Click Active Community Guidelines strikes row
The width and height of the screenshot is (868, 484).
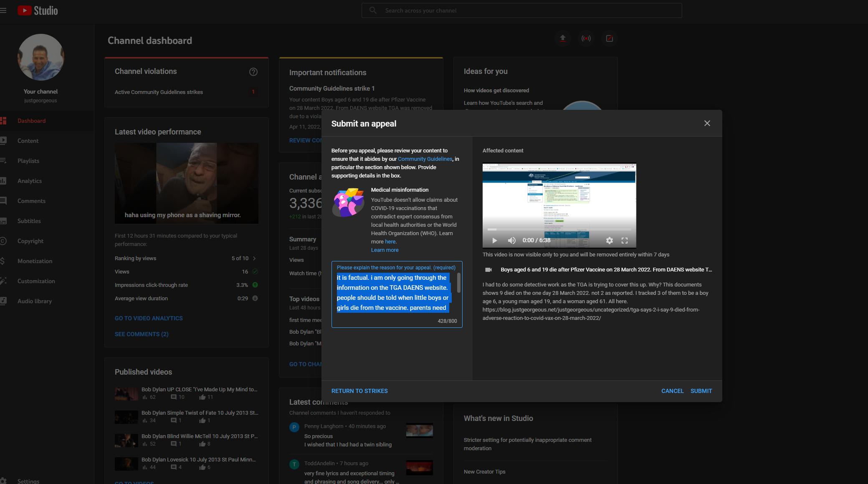pos(186,92)
